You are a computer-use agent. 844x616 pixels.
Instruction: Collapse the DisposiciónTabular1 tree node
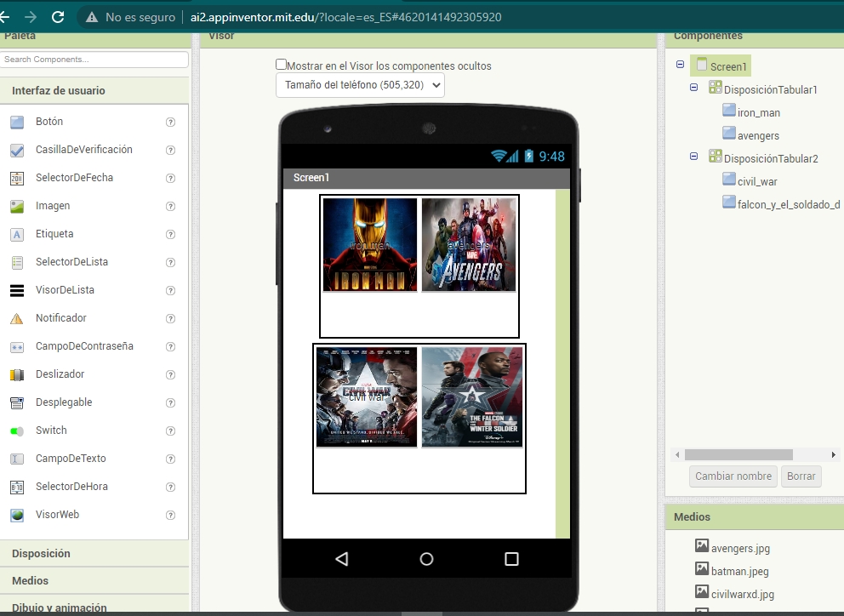point(693,88)
